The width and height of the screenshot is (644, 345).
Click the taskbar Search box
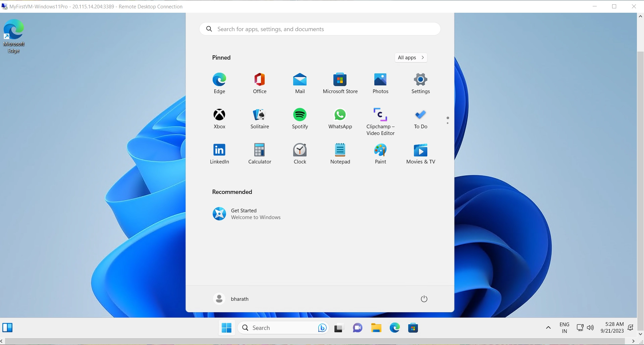283,328
